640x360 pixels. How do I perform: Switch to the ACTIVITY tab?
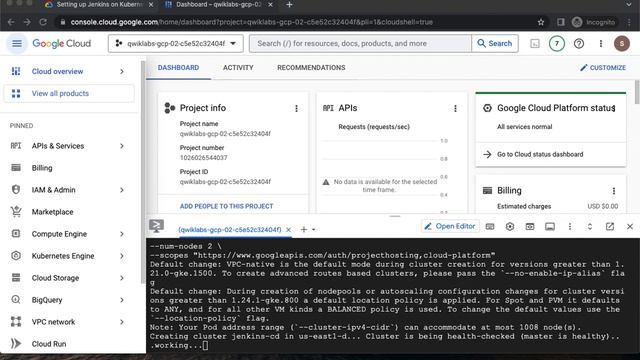click(238, 68)
